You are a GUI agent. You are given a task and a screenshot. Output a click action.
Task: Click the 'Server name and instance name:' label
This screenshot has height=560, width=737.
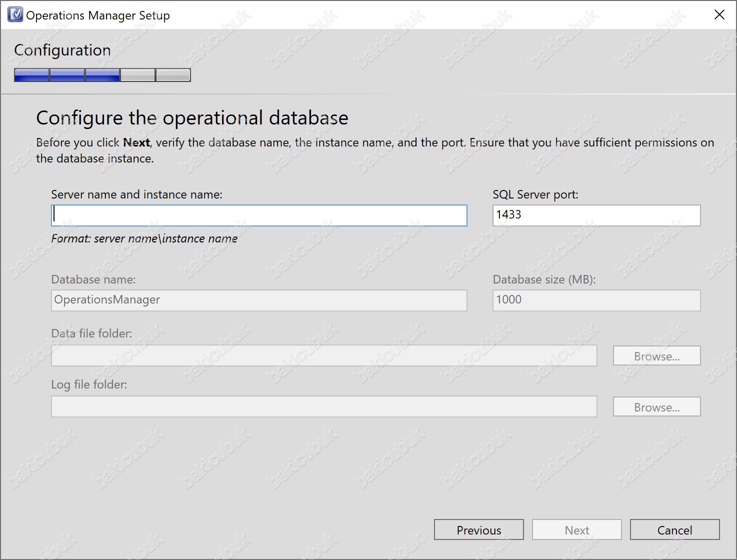[136, 194]
